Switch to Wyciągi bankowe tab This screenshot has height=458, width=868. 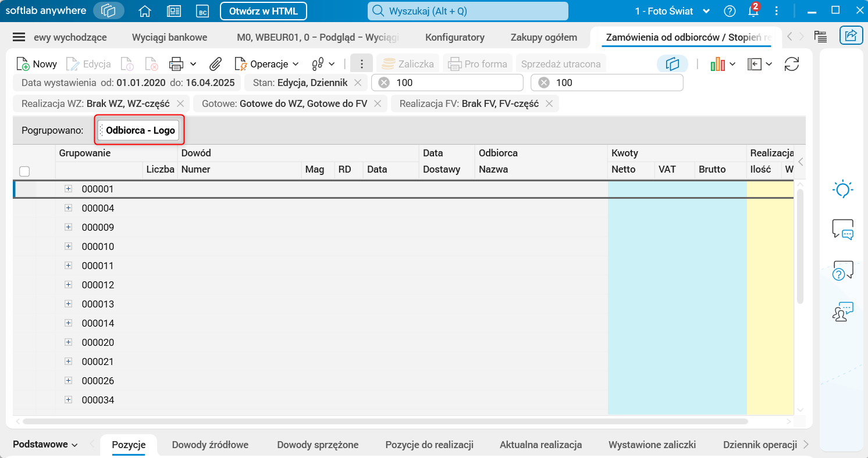point(170,37)
